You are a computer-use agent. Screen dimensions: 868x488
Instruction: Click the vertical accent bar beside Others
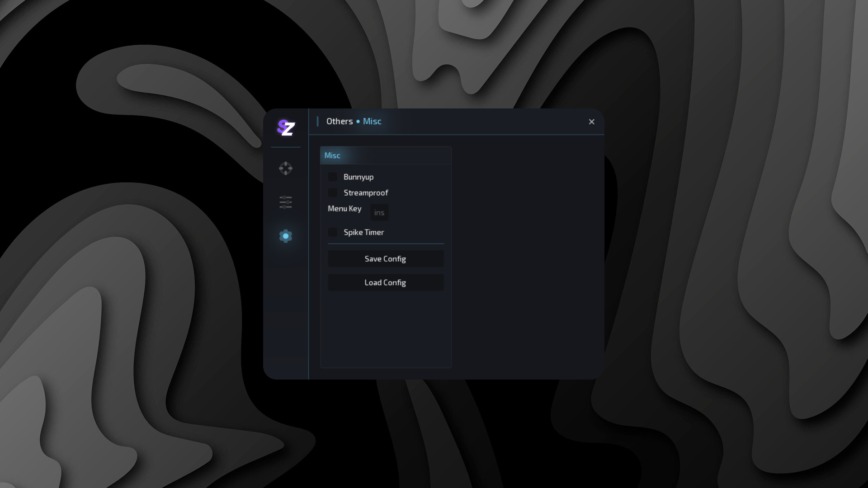(318, 122)
